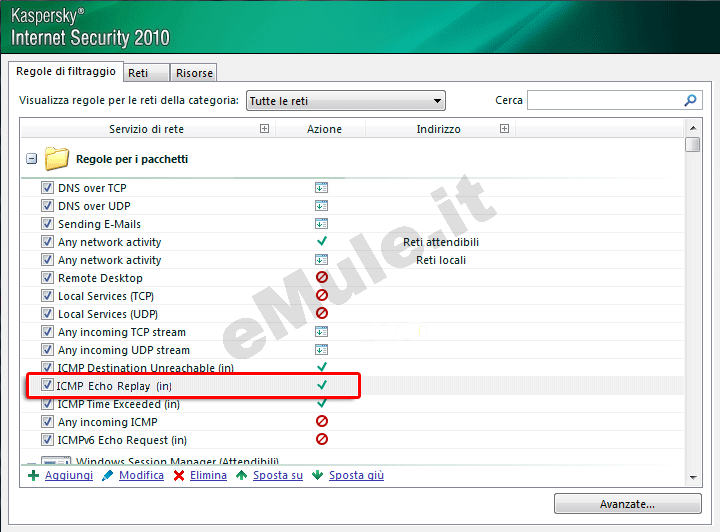Uncheck the DNS over UDP rule
This screenshot has height=532, width=720.
[x=47, y=205]
